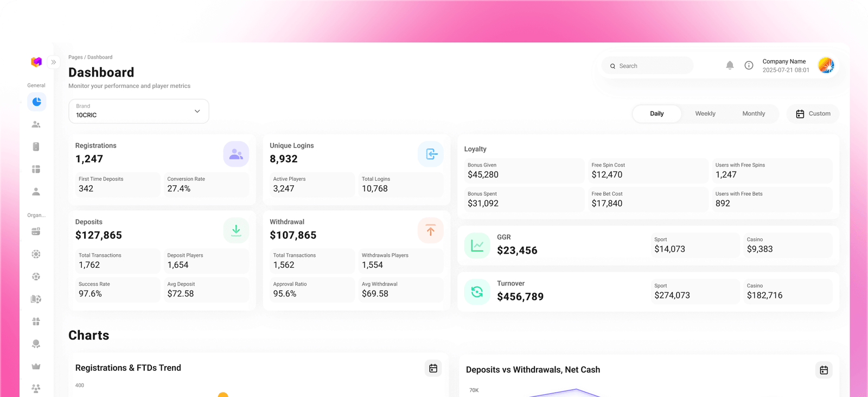Click the GGR Casino $9,383 tile
Screen dimensions: 868x397
coord(788,245)
